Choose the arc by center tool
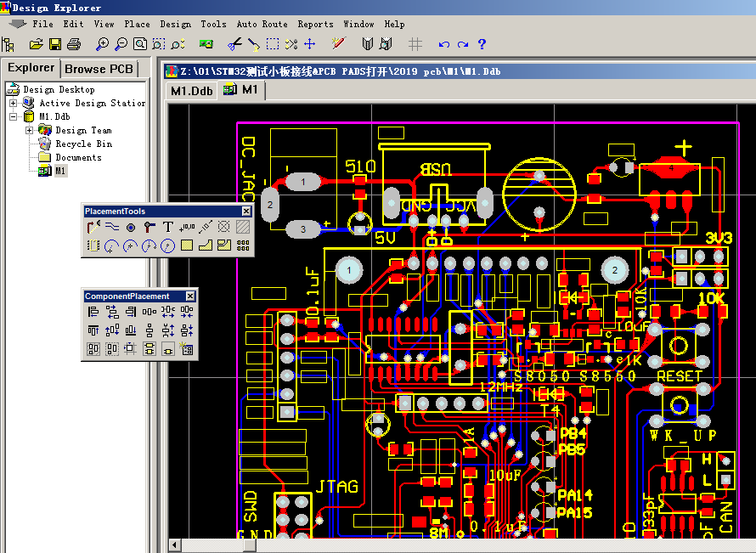The width and height of the screenshot is (756, 553). (130, 245)
